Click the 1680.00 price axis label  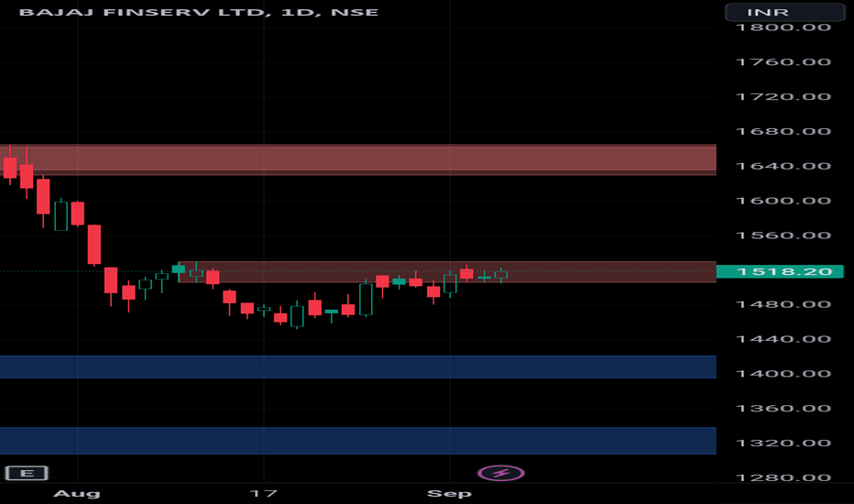783,131
